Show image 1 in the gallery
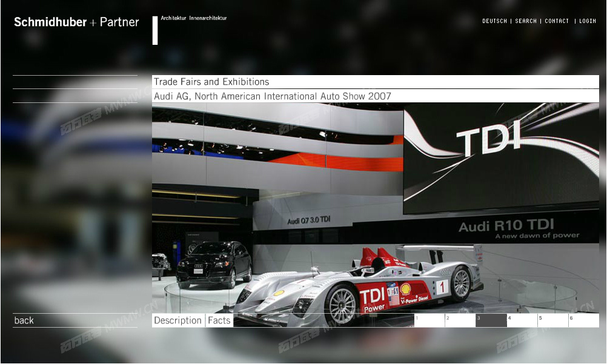Screen dimensions: 607x364 click(430, 320)
